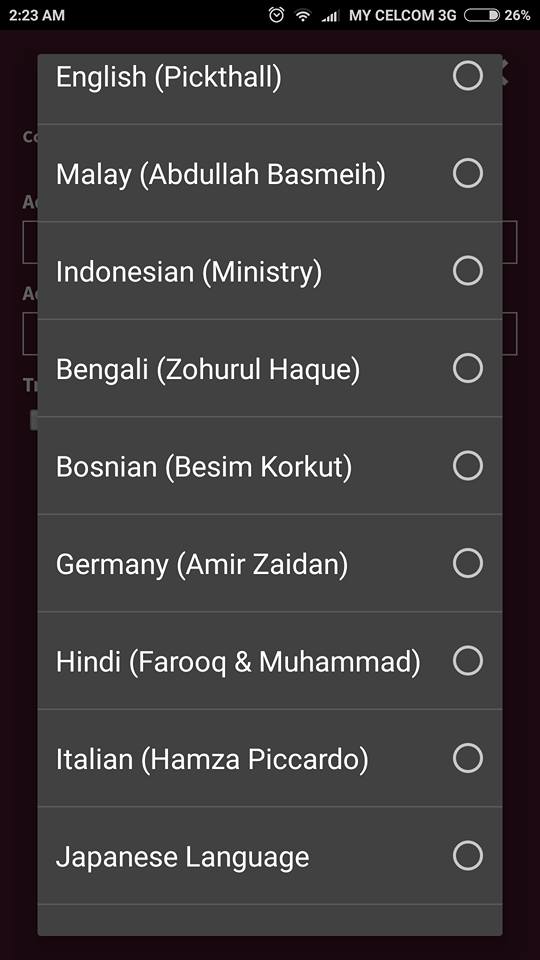Select the Indonesian (Ministry) radio button

tap(468, 271)
